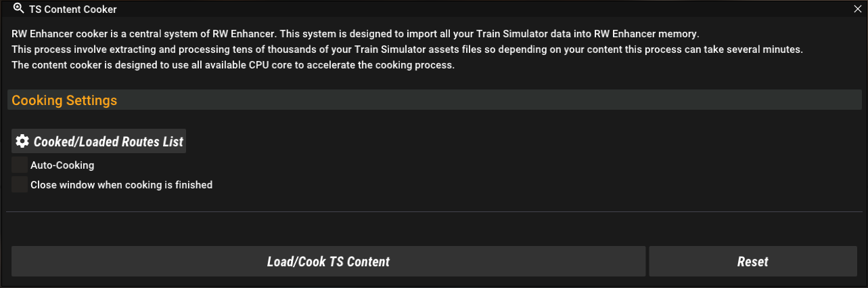Collapse the Cooking Settings section header
The width and height of the screenshot is (868, 288).
point(64,100)
